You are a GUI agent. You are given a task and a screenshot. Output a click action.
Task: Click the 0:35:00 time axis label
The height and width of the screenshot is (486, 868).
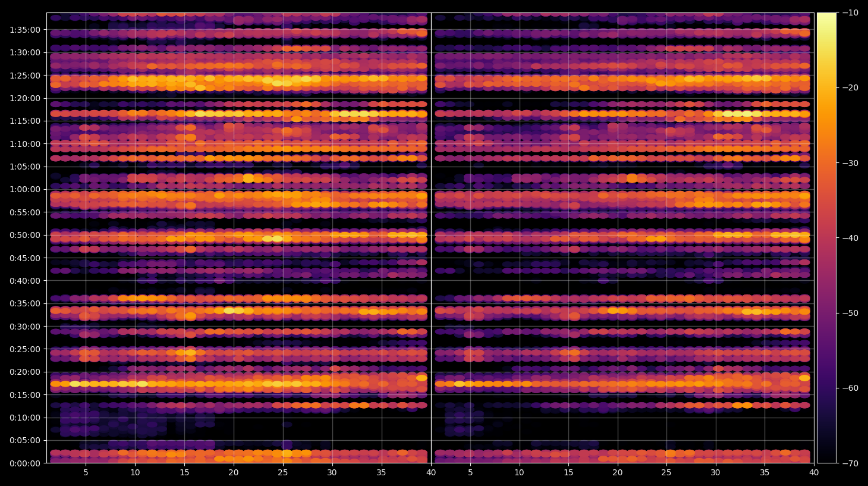[25, 303]
